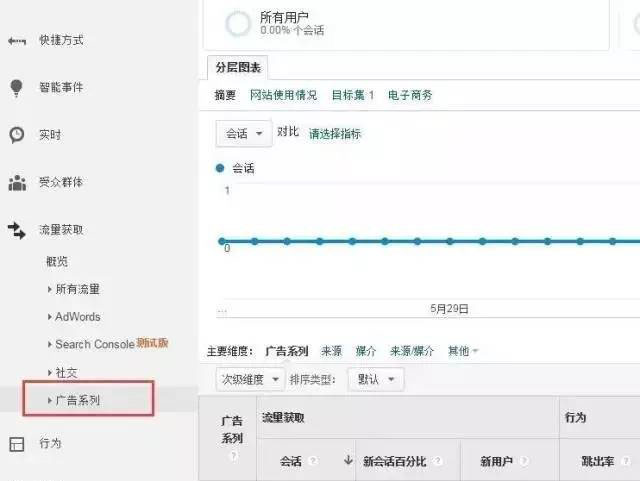Image resolution: width=640 pixels, height=481 pixels.
Task: Sort by the 会话 column down arrow
Action: 348,461
